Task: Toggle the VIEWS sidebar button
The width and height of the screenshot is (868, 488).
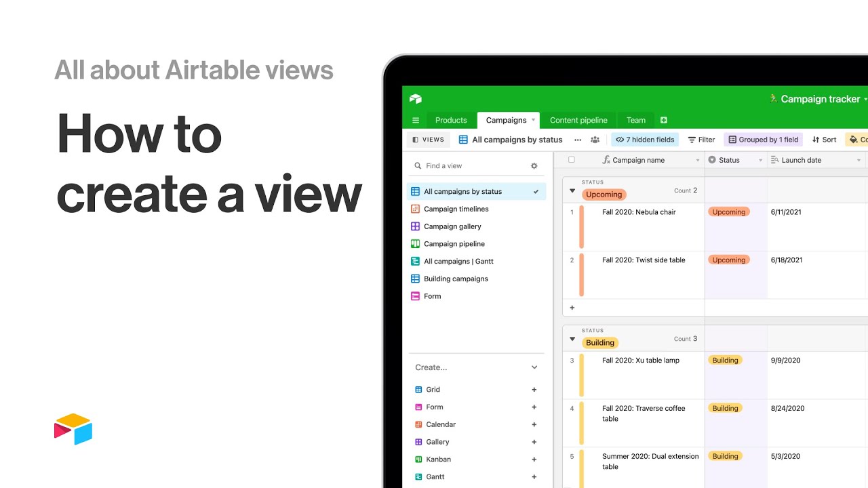Action: [429, 140]
